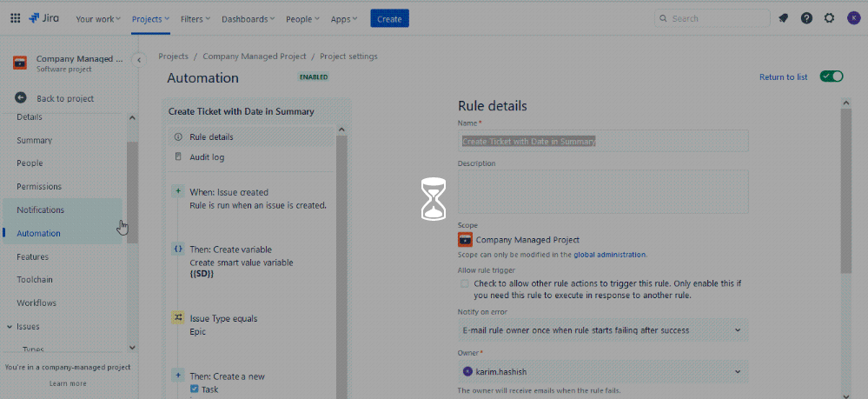Open Workflows in the sidebar

[x=36, y=303]
